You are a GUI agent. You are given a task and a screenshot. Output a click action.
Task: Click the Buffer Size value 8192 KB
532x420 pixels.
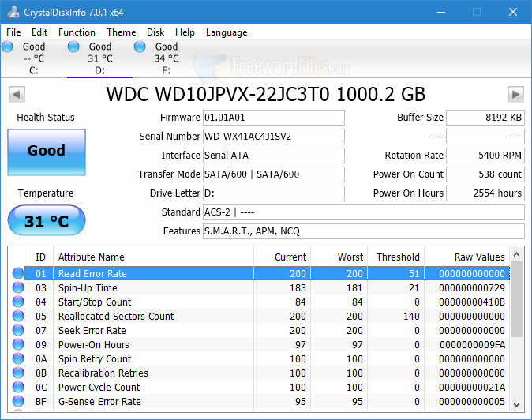click(485, 118)
